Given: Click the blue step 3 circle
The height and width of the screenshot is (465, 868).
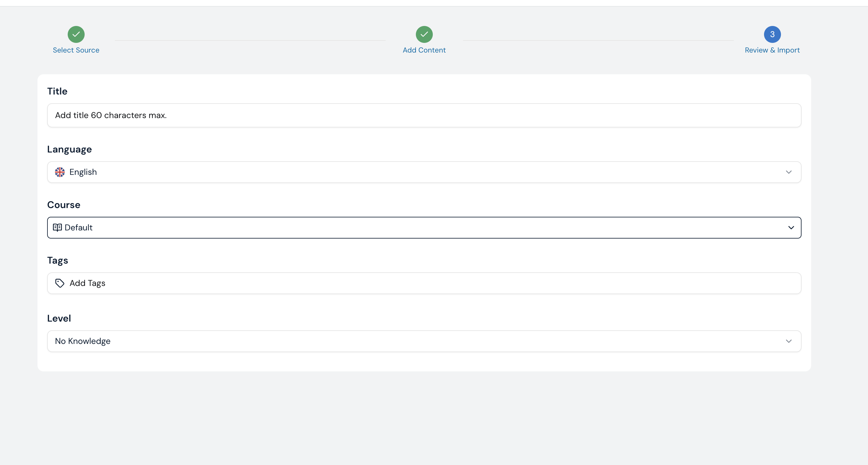Looking at the screenshot, I should coord(772,34).
